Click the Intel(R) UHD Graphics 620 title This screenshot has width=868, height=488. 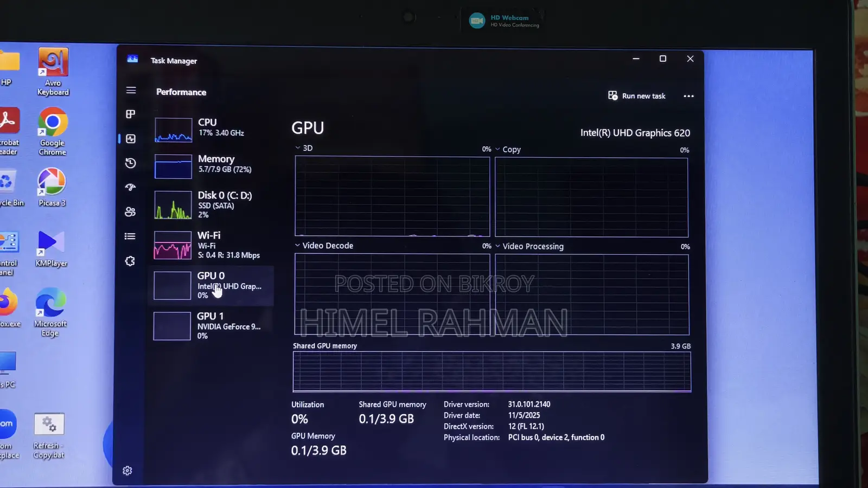635,133
